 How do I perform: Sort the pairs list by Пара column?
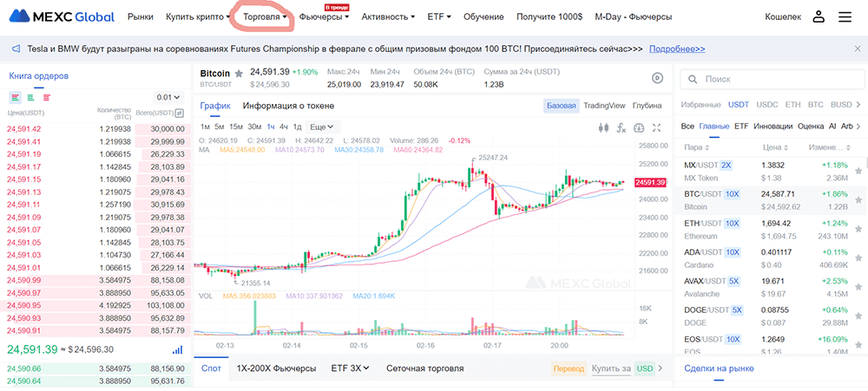(697, 148)
